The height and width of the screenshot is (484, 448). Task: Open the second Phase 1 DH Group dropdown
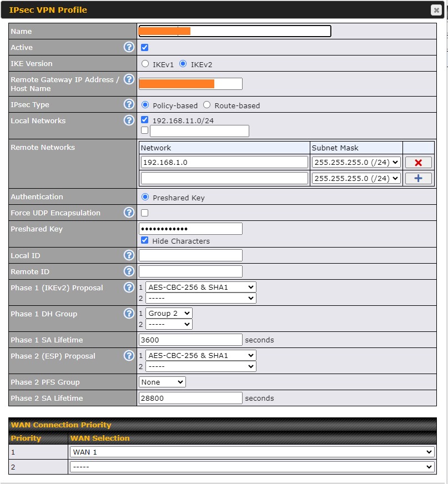click(169, 324)
